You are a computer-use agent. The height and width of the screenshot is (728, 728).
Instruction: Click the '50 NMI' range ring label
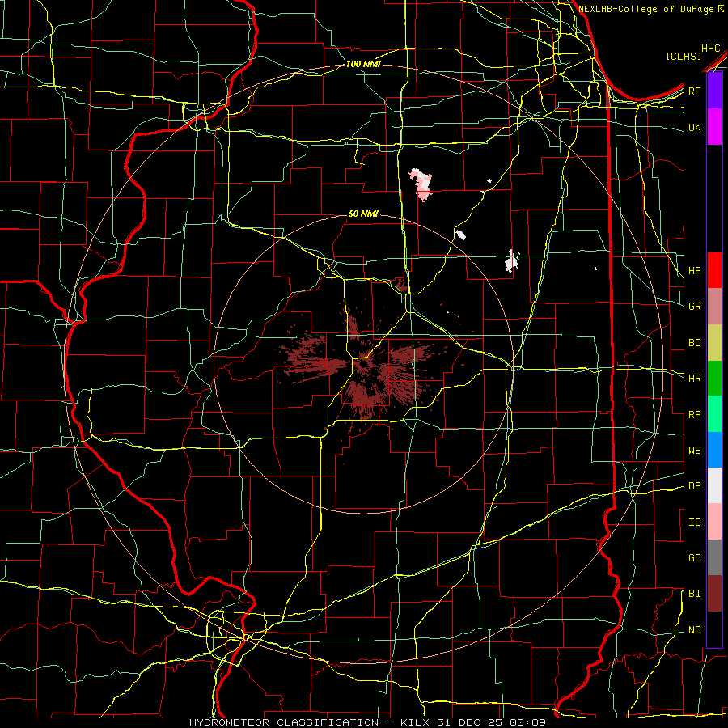363,214
